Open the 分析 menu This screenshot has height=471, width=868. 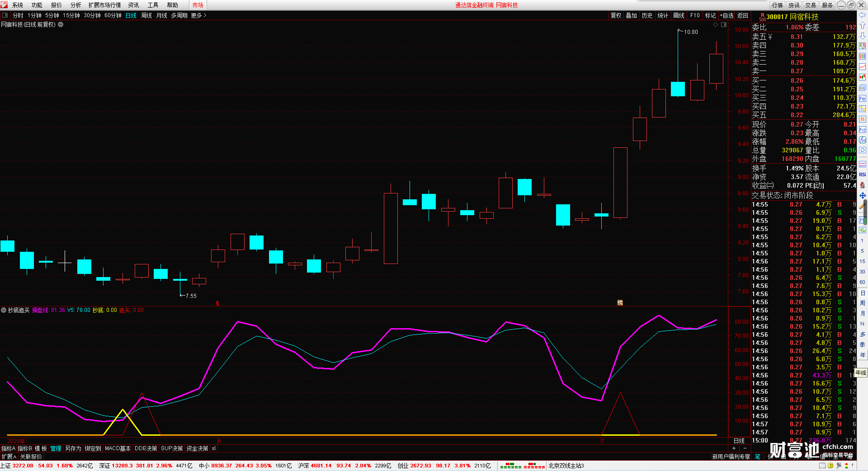point(76,5)
